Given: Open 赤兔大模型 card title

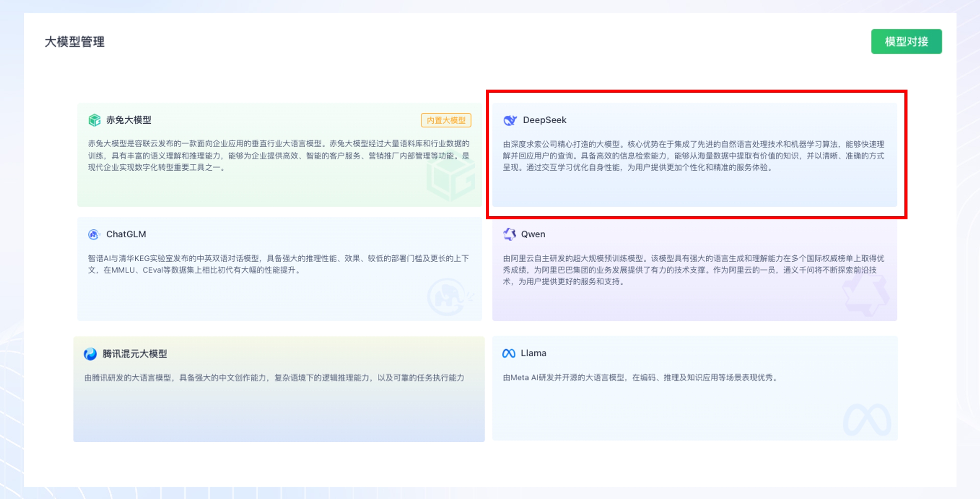Looking at the screenshot, I should 129,120.
